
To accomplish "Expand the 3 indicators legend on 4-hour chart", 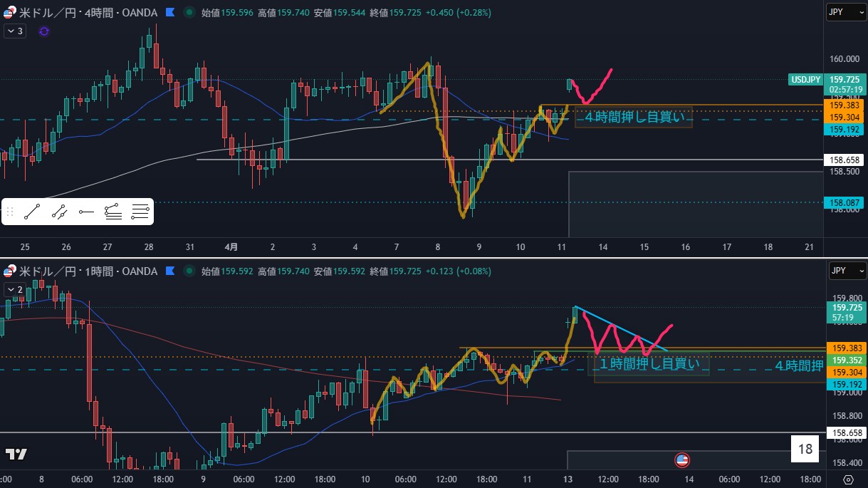I will 14,31.
